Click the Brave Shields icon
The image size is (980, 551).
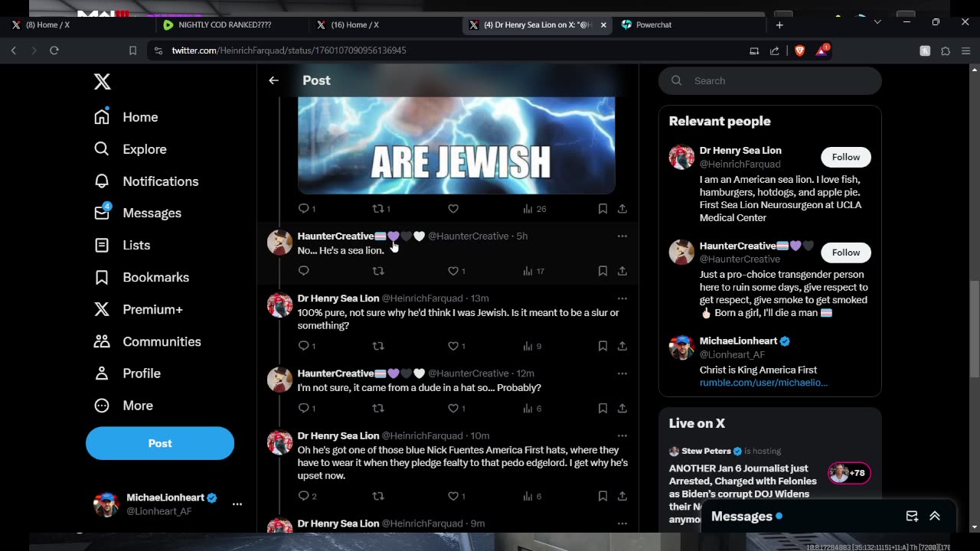799,51
